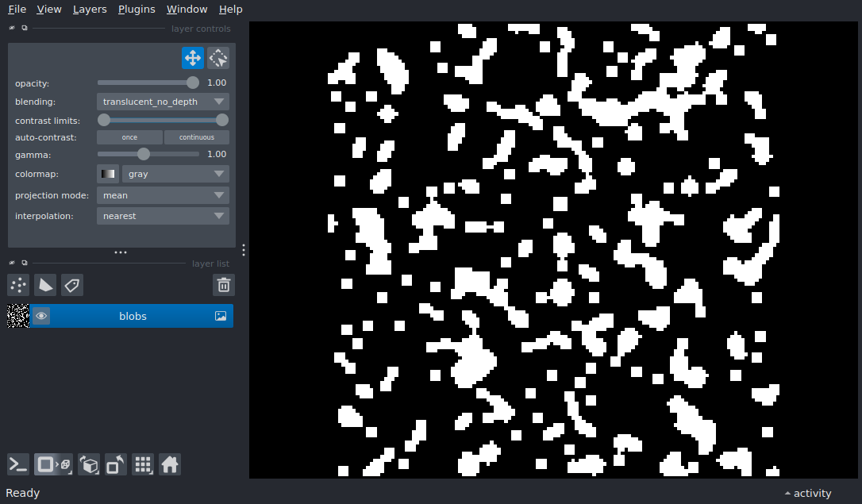Viewport: 862px width, 504px height.
Task: Click the blobs layer thumbnail
Action: coord(17,316)
